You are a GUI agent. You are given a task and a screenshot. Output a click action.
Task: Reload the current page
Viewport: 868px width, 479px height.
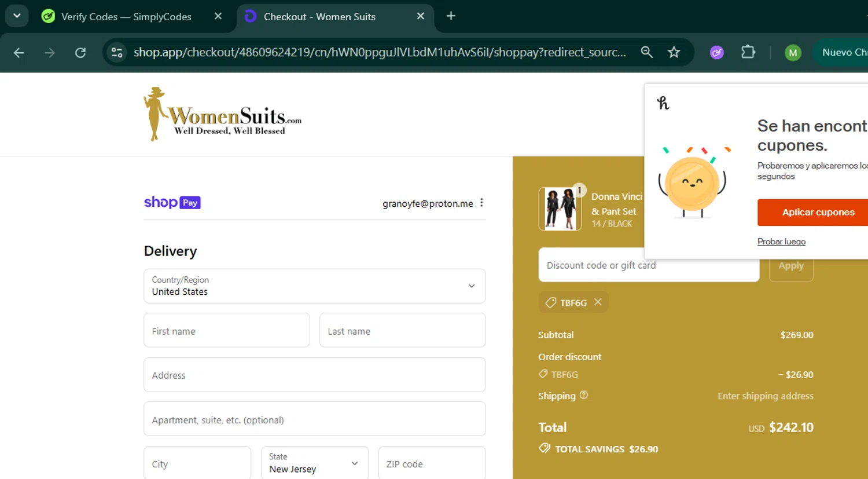click(x=80, y=53)
